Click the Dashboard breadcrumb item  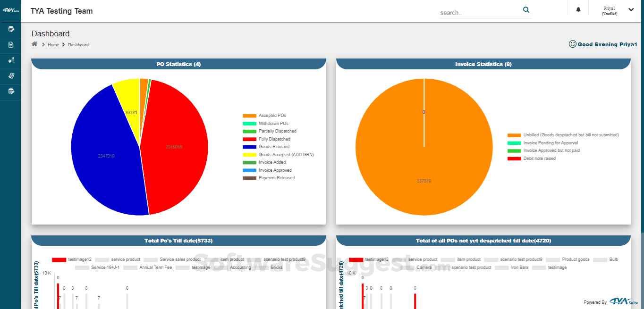point(78,45)
